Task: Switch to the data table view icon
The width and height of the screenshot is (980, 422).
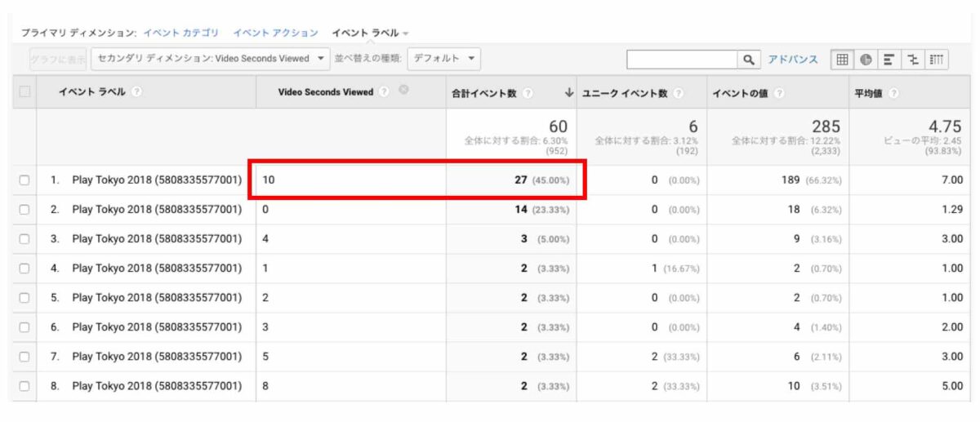Action: pyautogui.click(x=842, y=60)
